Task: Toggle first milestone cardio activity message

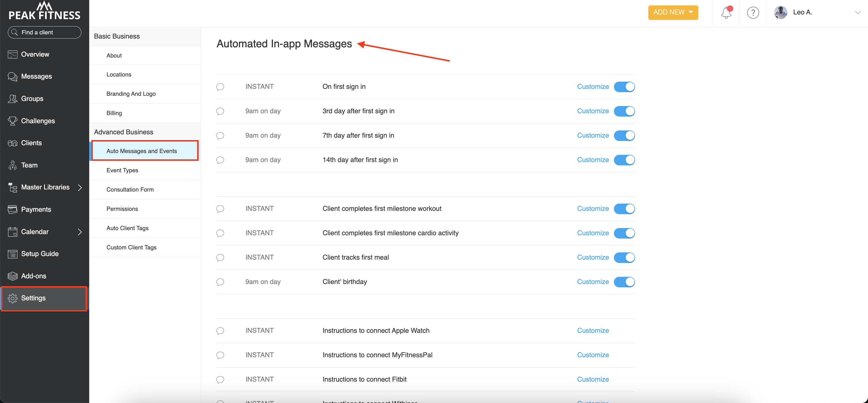Action: coord(624,233)
